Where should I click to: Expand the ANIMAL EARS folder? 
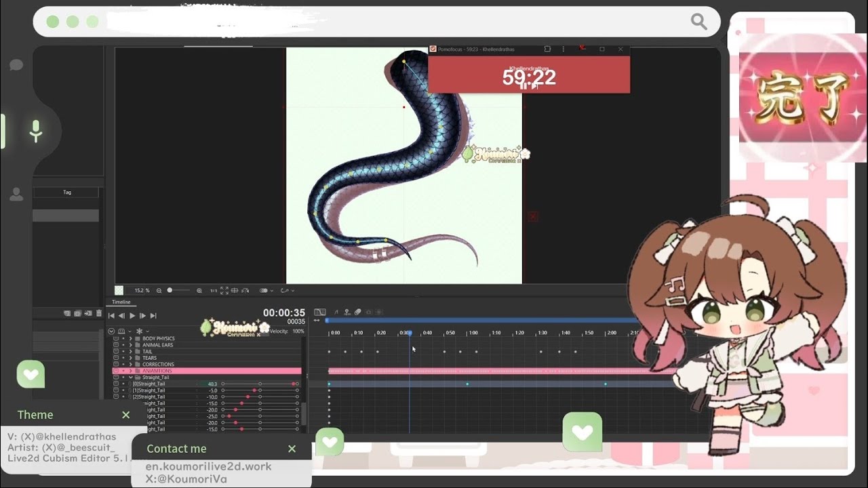click(x=131, y=345)
